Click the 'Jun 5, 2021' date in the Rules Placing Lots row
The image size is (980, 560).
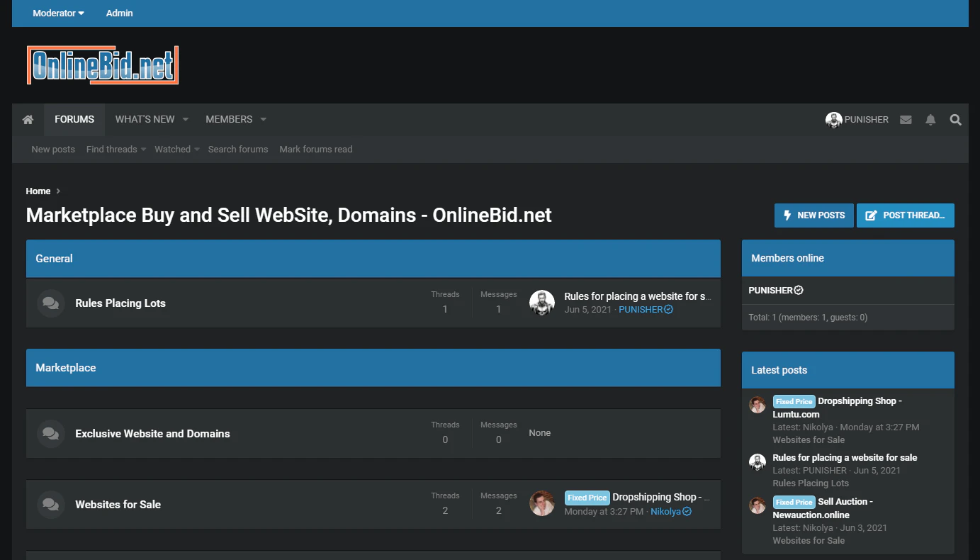click(x=587, y=310)
